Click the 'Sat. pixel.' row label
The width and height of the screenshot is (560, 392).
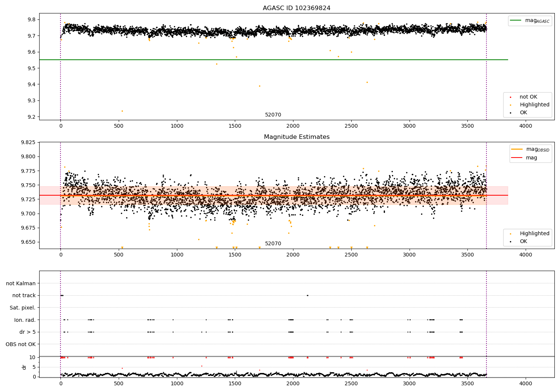tap(23, 308)
